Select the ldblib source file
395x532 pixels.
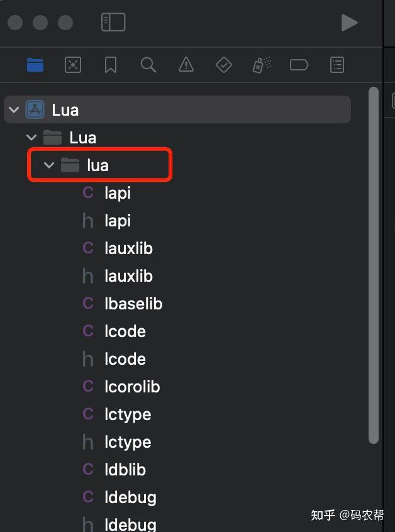click(x=125, y=470)
